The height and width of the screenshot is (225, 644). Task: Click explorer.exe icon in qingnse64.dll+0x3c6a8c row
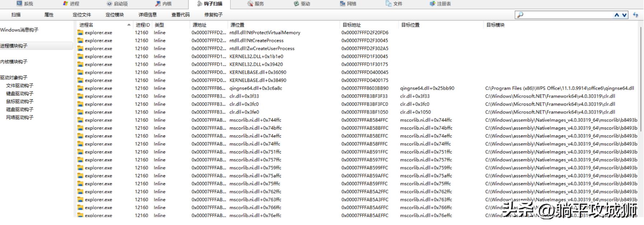(x=80, y=88)
